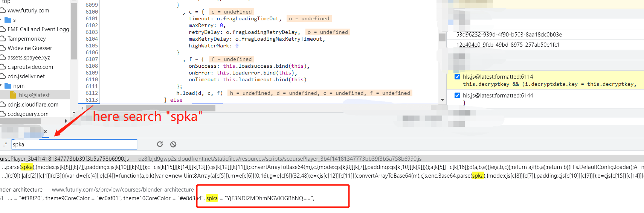The height and width of the screenshot is (213, 644).
Task: Click the cloud icon beside Widevine Guesser
Action: tap(3, 48)
